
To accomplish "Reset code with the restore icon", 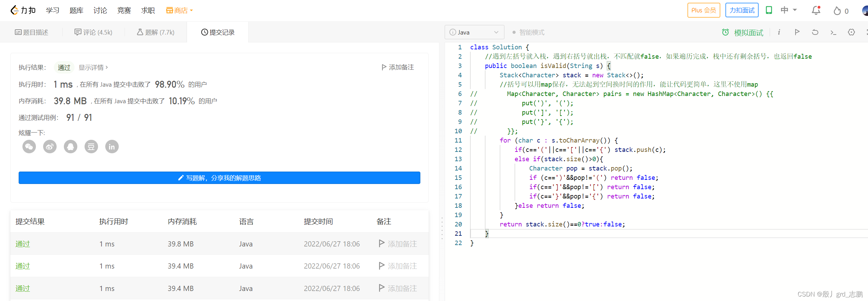I will click(x=815, y=32).
